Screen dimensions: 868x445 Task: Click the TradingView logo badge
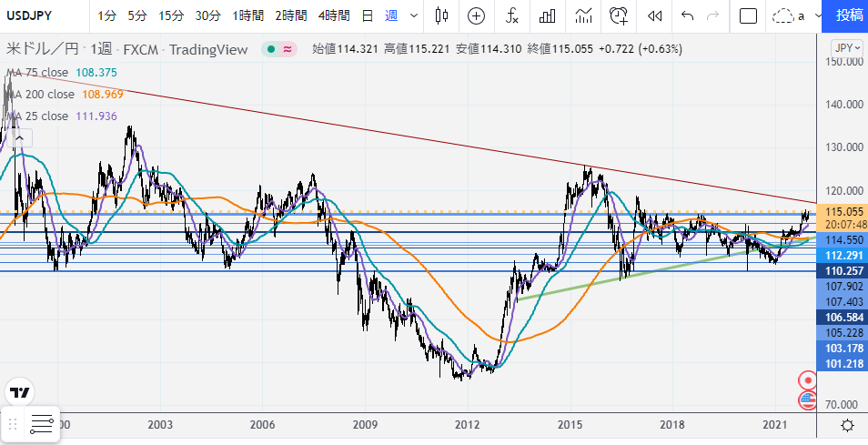tap(20, 392)
